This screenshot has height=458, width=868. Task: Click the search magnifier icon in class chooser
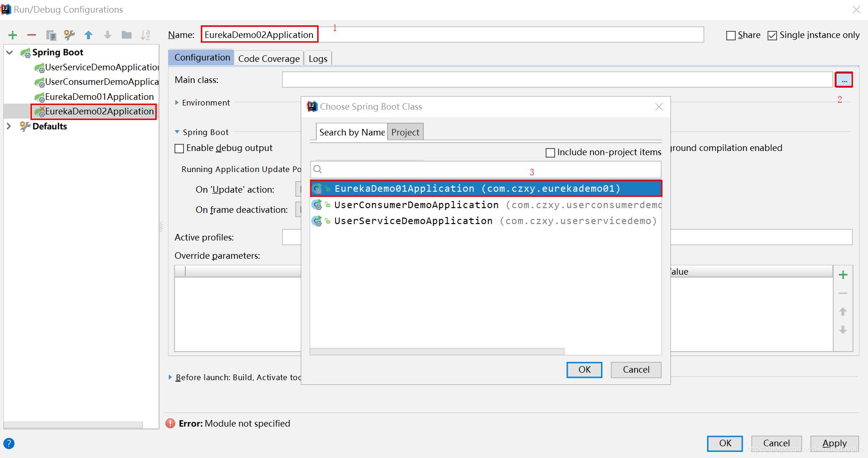point(318,169)
